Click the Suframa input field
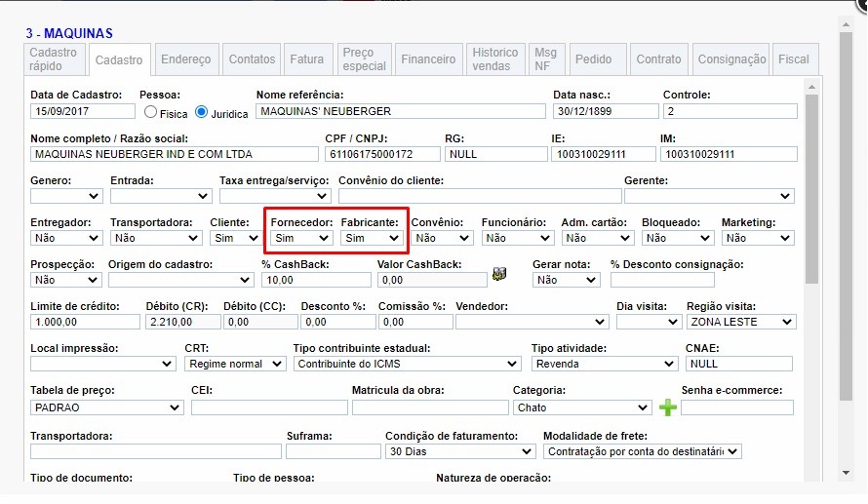 (334, 451)
